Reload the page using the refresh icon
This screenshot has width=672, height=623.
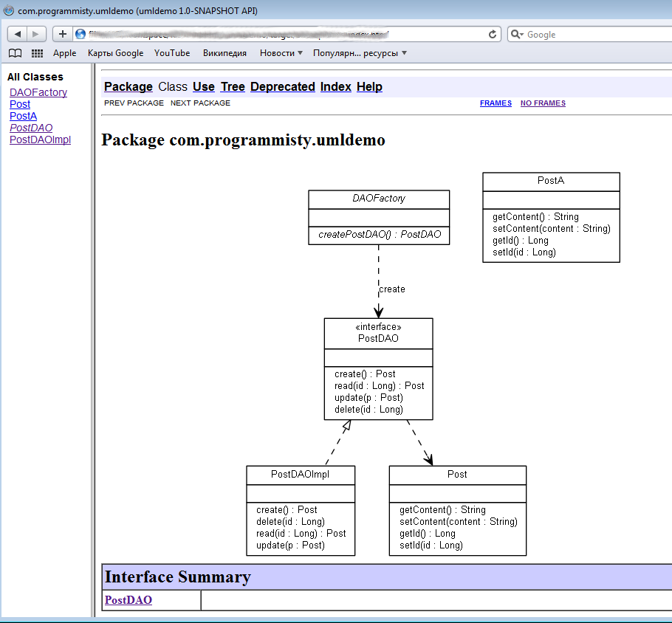click(x=493, y=34)
